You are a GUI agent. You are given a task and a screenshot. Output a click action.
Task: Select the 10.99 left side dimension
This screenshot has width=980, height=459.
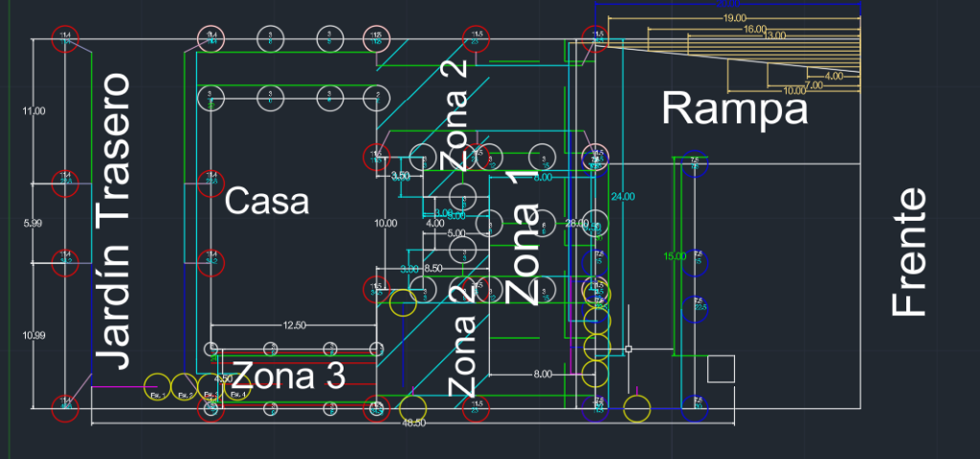point(33,335)
